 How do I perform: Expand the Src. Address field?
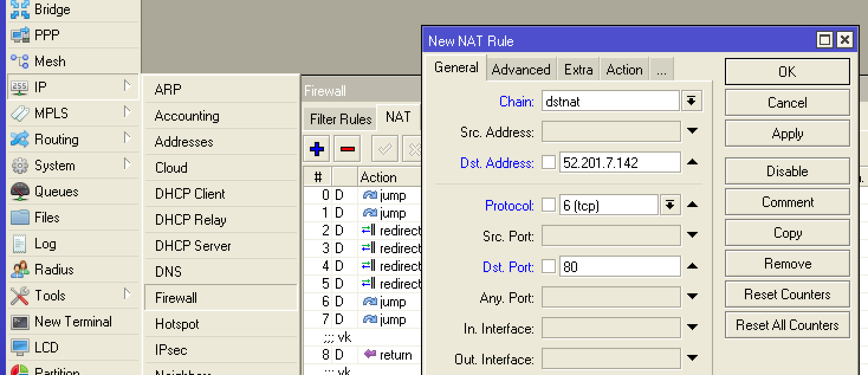click(692, 132)
